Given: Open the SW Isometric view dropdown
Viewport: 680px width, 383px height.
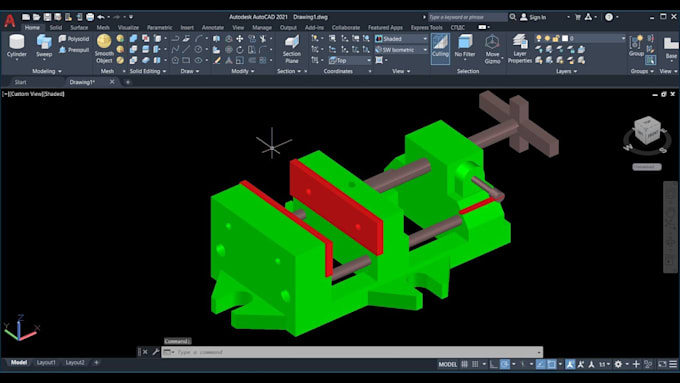Looking at the screenshot, I should pos(401,49).
